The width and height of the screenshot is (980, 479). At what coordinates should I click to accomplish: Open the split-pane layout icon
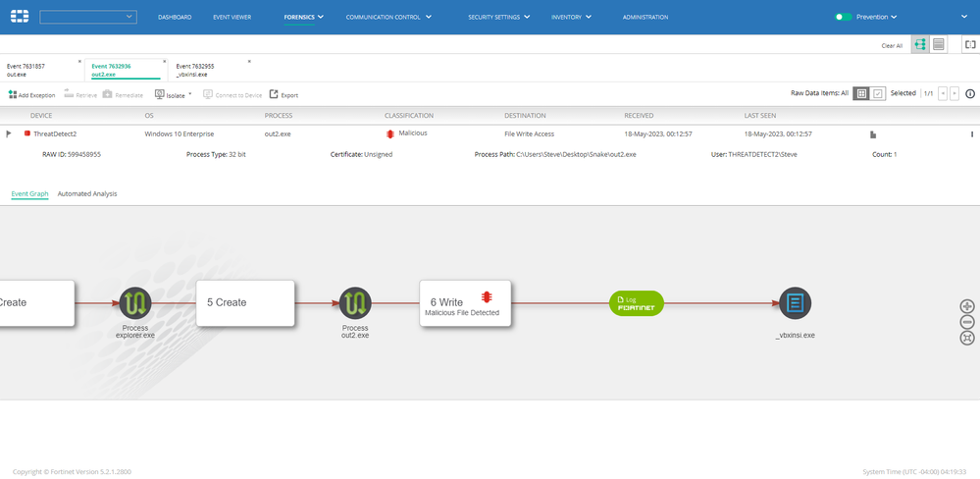tap(970, 44)
